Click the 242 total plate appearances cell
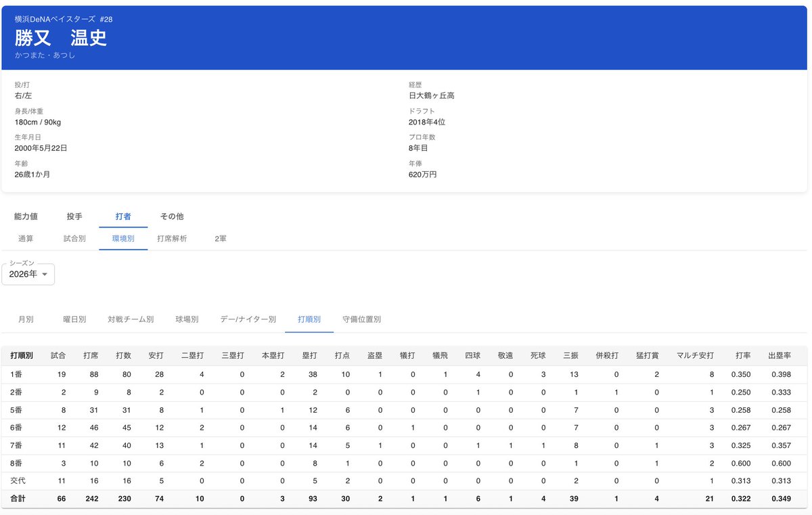This screenshot has width=812, height=515. coord(91,499)
